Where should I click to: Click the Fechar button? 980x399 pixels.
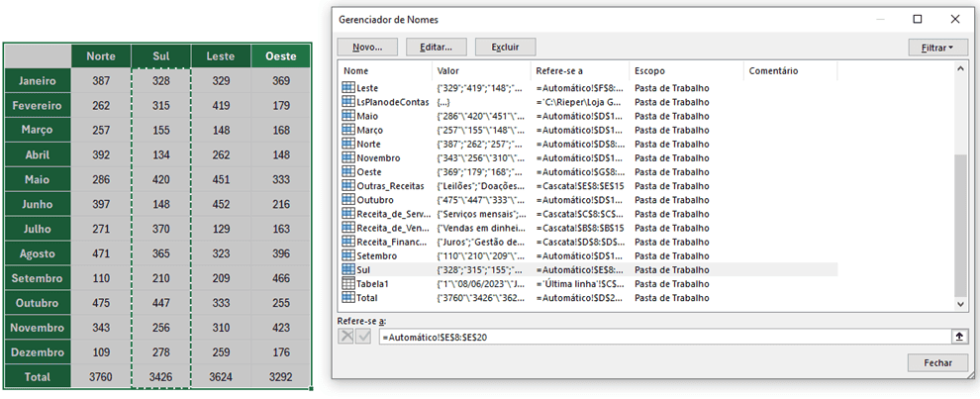coord(938,362)
